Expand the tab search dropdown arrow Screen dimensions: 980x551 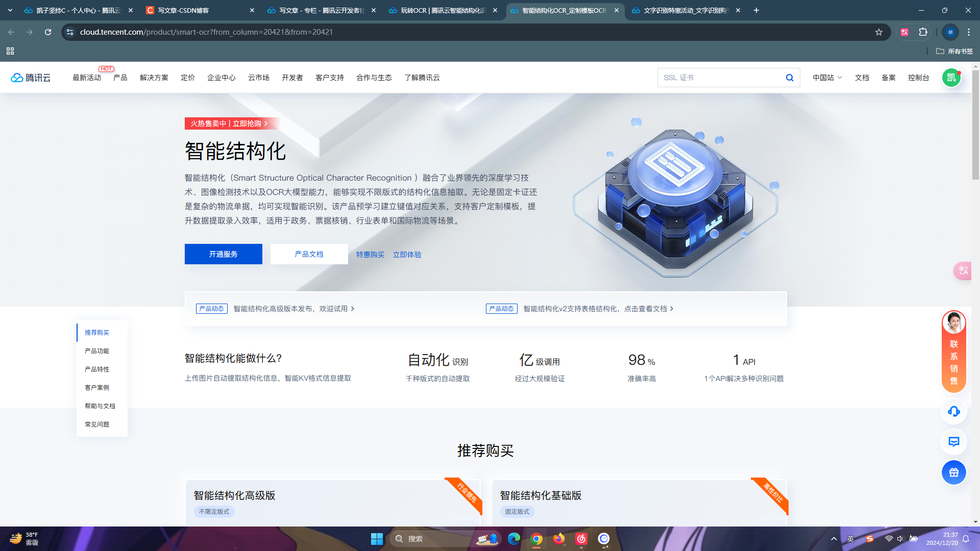[10, 10]
